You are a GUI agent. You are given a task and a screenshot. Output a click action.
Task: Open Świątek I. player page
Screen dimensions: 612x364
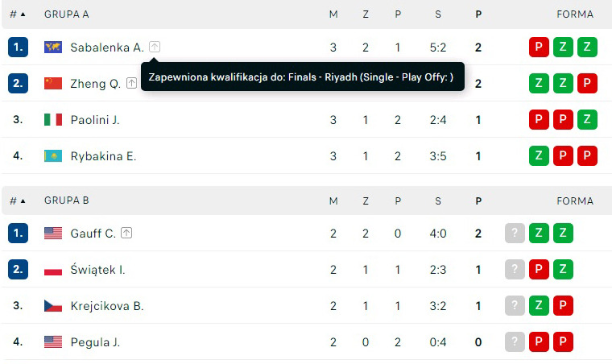[x=97, y=270]
